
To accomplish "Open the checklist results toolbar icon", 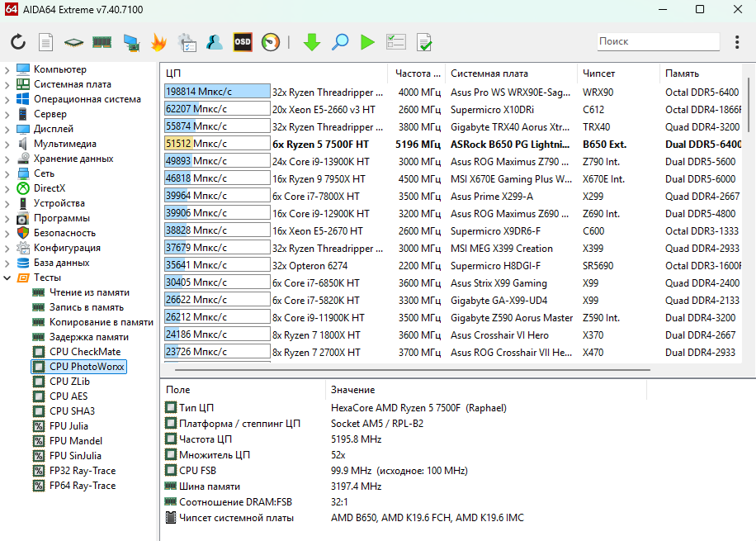I will [396, 42].
